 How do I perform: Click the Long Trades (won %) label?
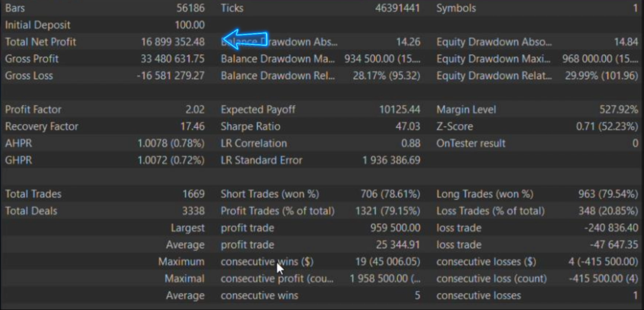coord(484,194)
